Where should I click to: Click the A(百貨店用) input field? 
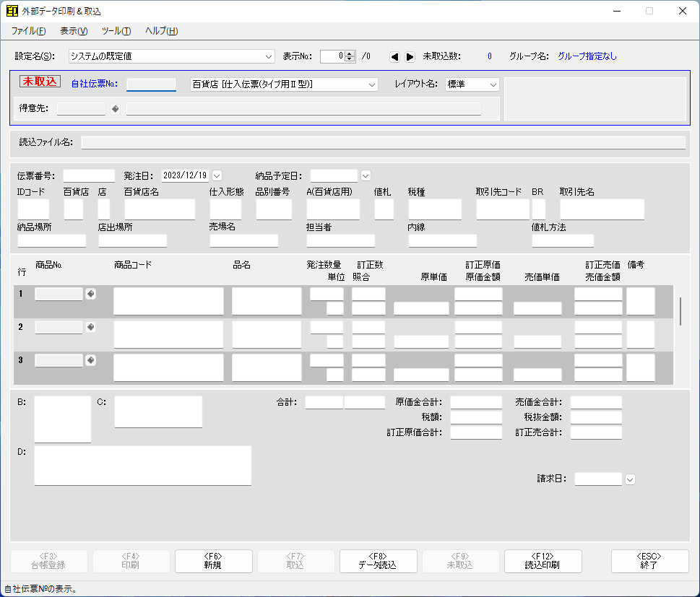coord(333,209)
